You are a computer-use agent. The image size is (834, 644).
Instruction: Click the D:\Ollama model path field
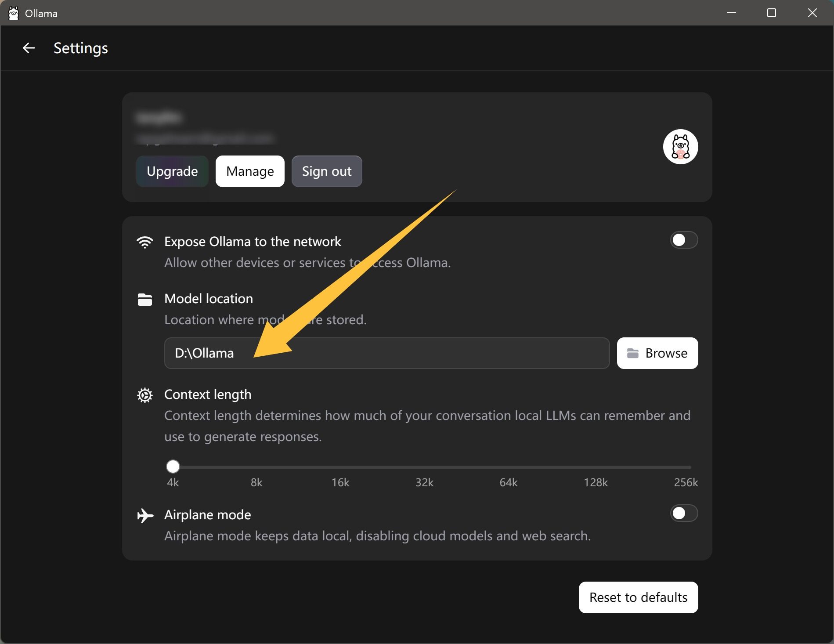point(386,353)
